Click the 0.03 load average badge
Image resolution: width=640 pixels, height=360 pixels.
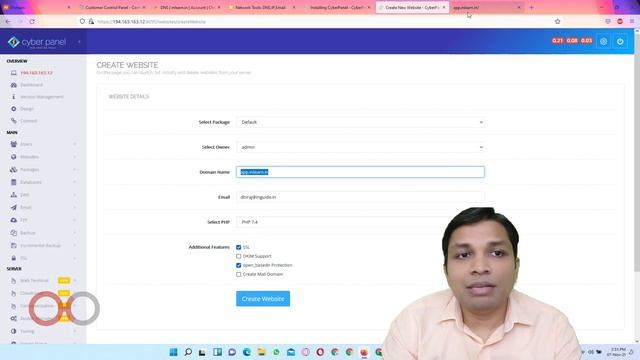(x=587, y=40)
